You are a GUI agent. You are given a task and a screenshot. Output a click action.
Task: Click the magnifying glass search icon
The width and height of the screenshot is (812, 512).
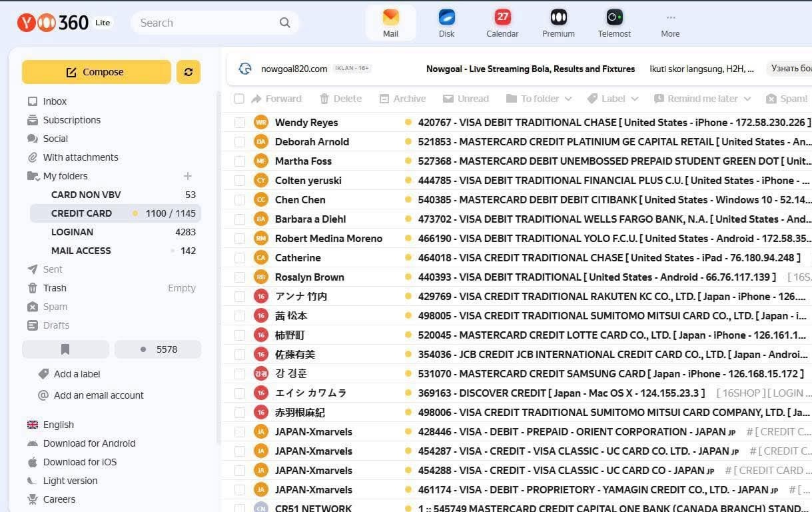click(x=285, y=23)
